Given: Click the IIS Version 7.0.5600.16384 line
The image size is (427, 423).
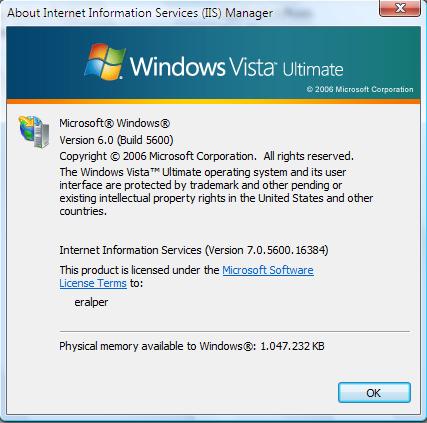Looking at the screenshot, I should 194,250.
